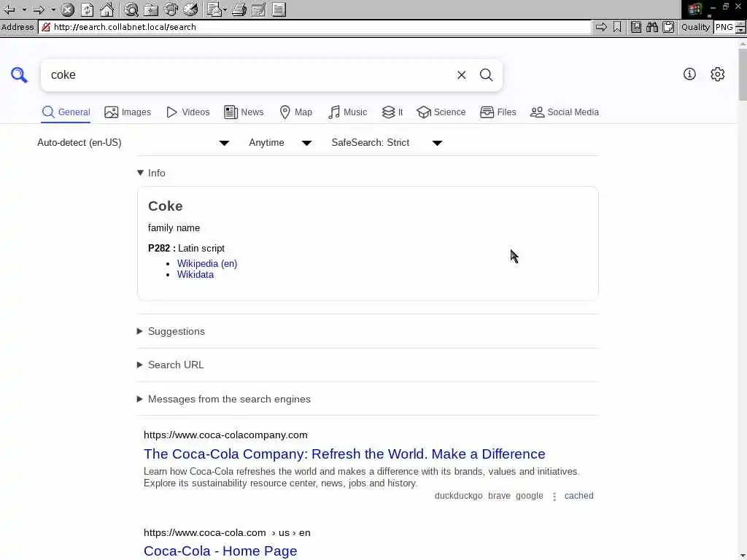
Task: Open the Forward history dropdown arrow
Action: tap(53, 9)
